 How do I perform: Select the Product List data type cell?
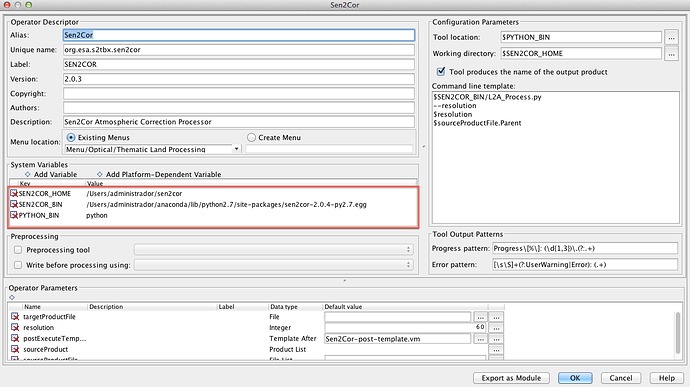295,349
